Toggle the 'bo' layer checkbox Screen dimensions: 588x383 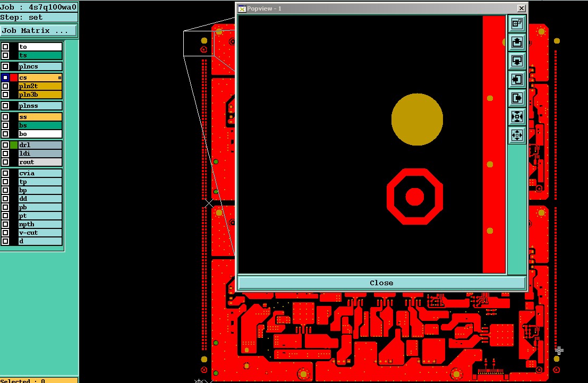click(x=5, y=134)
